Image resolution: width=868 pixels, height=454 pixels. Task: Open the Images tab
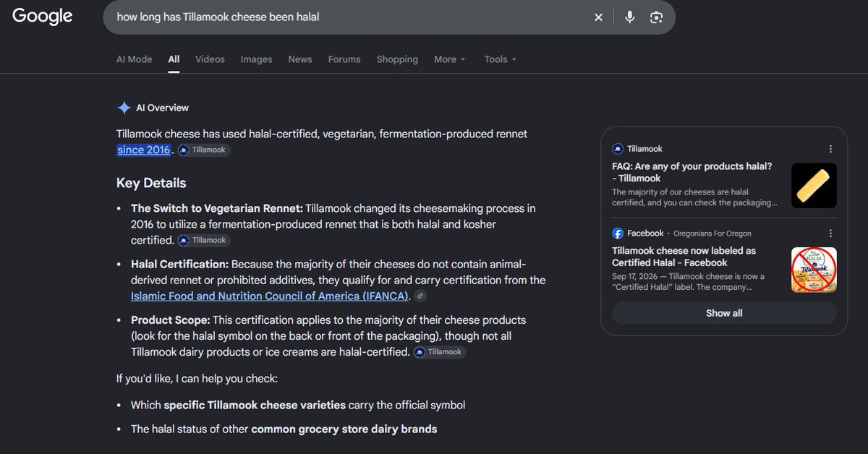257,59
